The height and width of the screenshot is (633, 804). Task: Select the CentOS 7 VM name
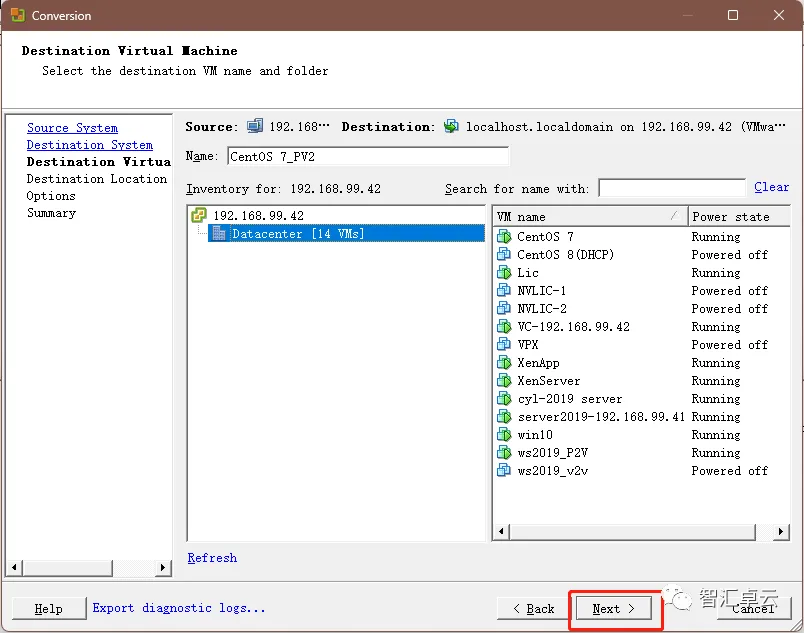point(545,237)
